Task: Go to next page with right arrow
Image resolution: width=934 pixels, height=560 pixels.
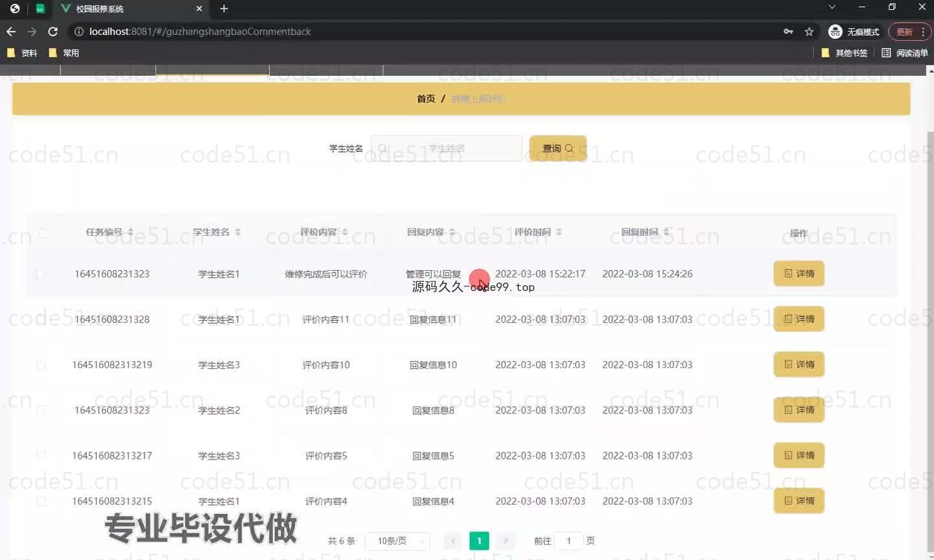Action: pos(505,541)
